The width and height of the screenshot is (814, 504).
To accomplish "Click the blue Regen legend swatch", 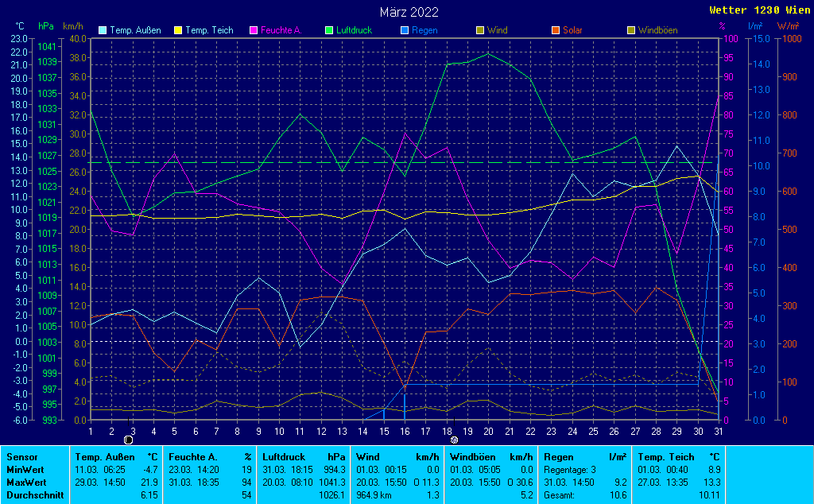I will tap(405, 31).
